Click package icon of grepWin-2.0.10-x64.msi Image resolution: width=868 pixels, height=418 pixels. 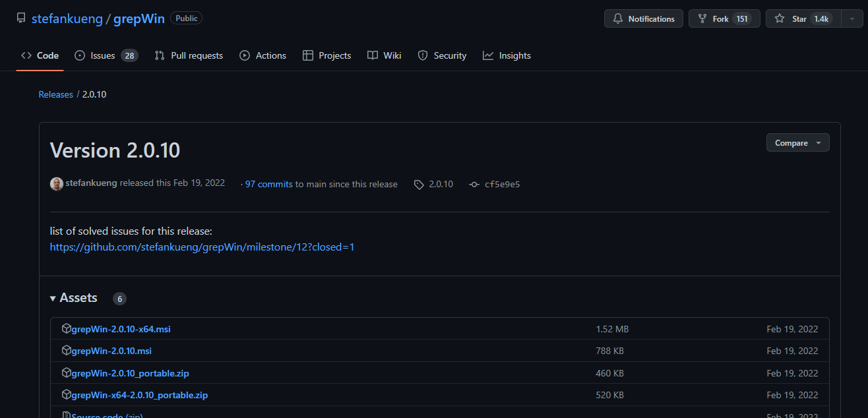66,328
